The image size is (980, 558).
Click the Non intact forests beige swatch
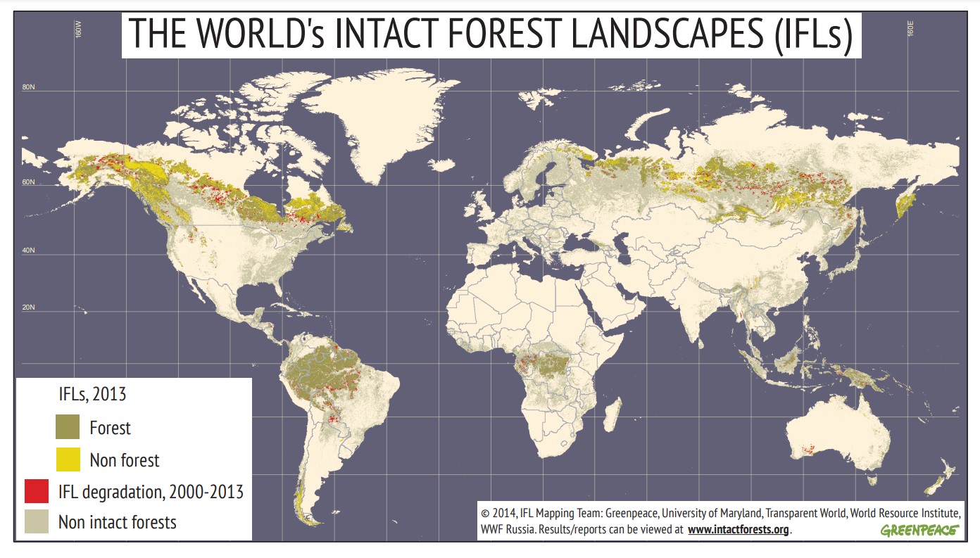point(37,521)
